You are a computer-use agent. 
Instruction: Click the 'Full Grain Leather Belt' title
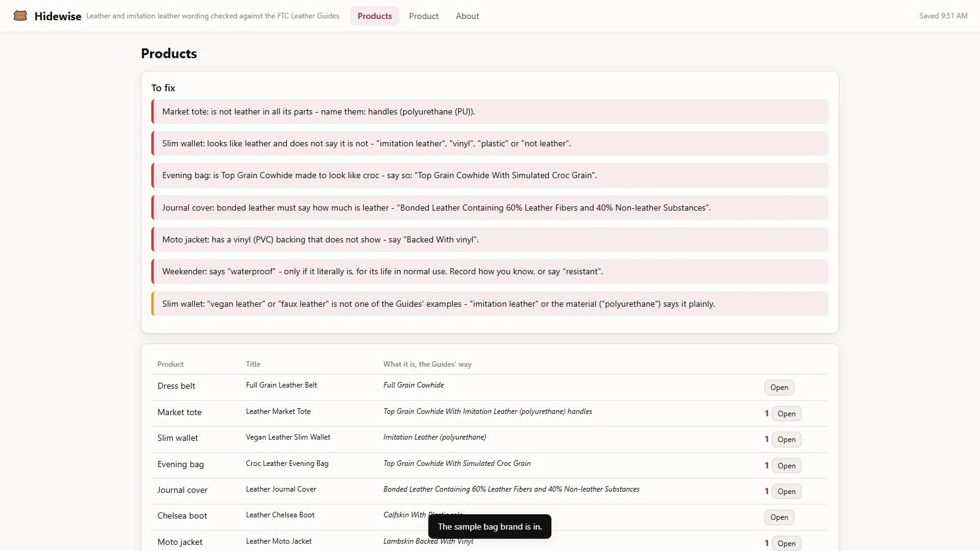coord(281,385)
